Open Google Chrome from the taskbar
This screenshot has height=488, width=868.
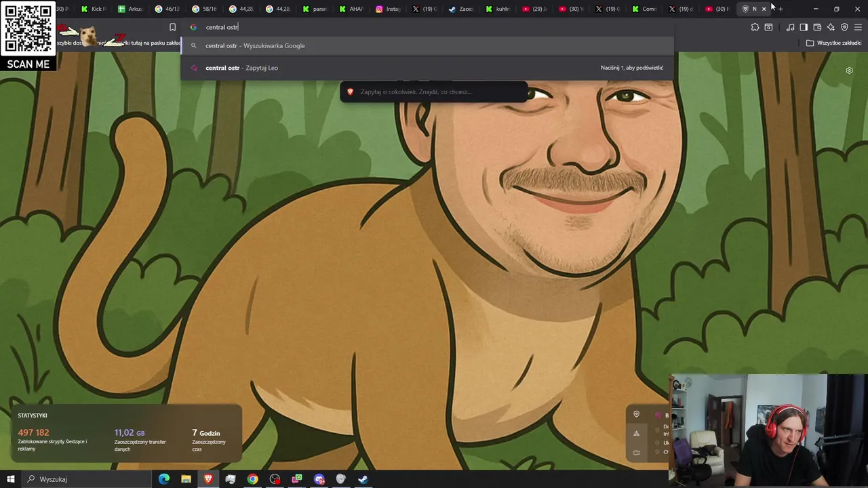252,479
